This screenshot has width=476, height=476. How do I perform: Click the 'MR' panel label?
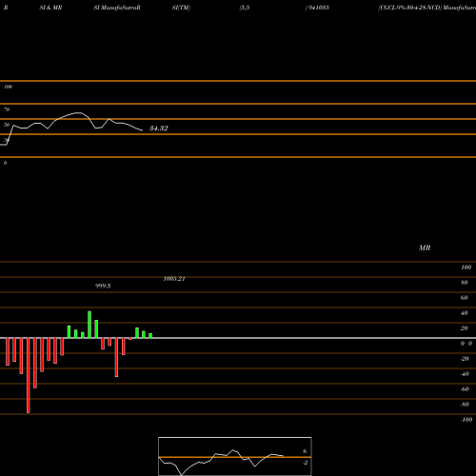pyautogui.click(x=425, y=248)
